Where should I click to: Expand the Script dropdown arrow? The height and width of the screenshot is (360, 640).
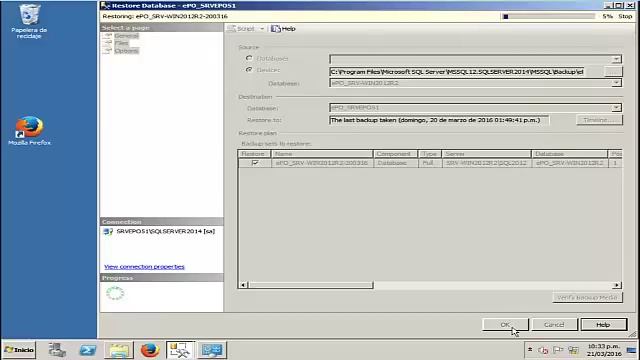262,29
